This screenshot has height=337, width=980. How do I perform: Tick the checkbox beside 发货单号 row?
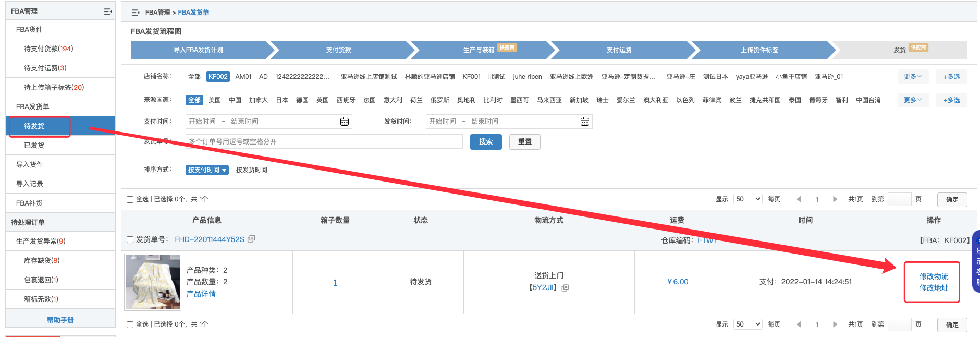click(130, 239)
